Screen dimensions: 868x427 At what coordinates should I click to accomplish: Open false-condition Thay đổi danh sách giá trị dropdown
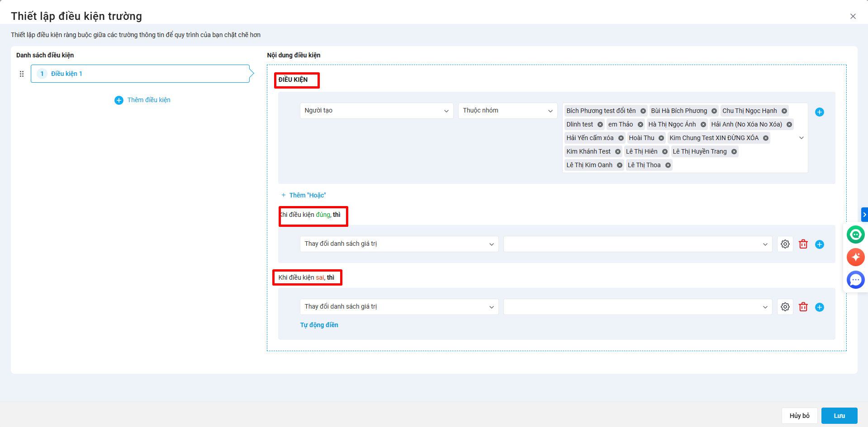399,307
